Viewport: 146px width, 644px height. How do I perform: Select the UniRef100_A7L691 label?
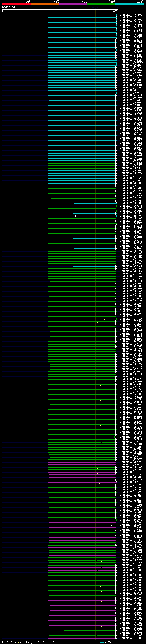(131, 67)
